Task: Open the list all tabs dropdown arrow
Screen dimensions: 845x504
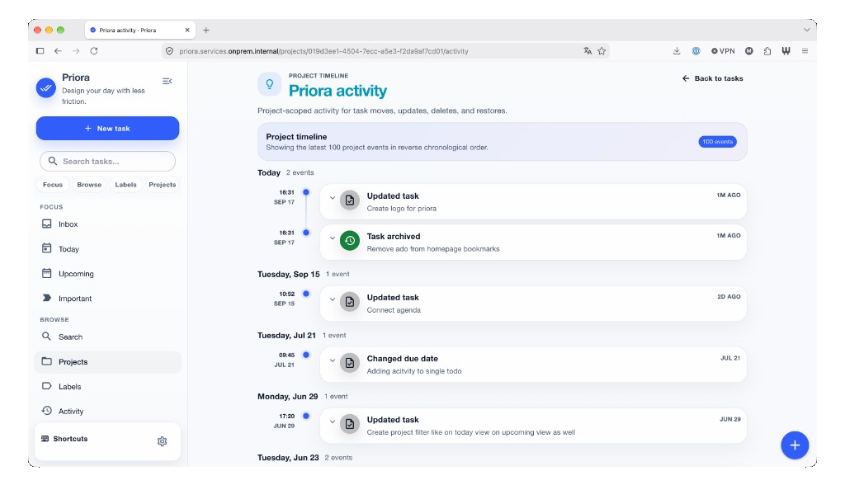Action: click(807, 31)
